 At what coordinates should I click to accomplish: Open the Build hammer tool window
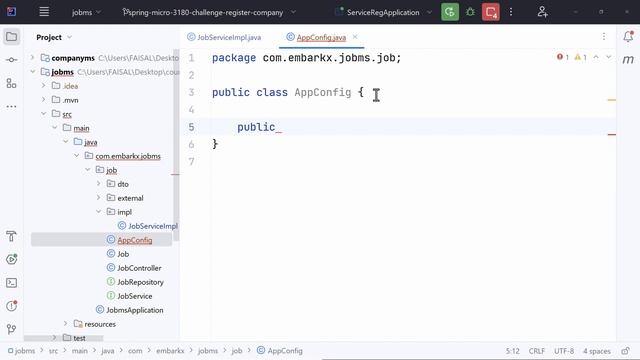point(11,236)
